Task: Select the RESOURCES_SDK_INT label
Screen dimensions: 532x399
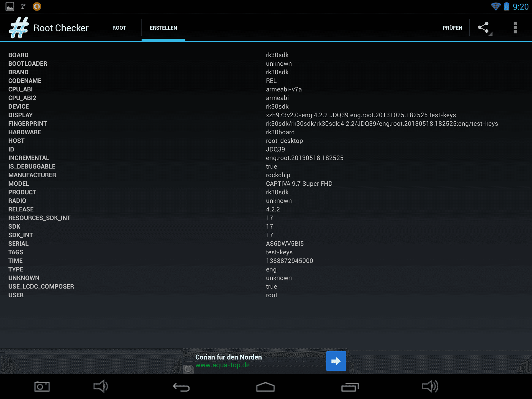Action: point(39,218)
